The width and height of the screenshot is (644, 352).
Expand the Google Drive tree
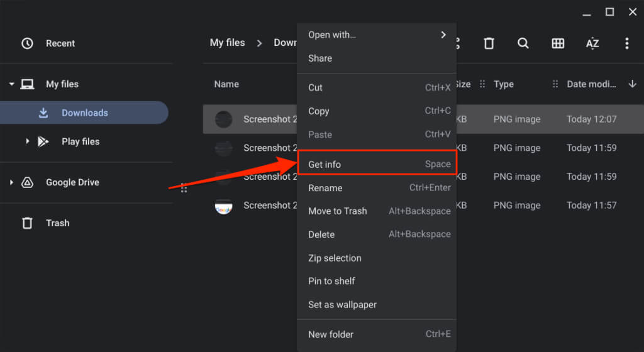[x=11, y=182]
